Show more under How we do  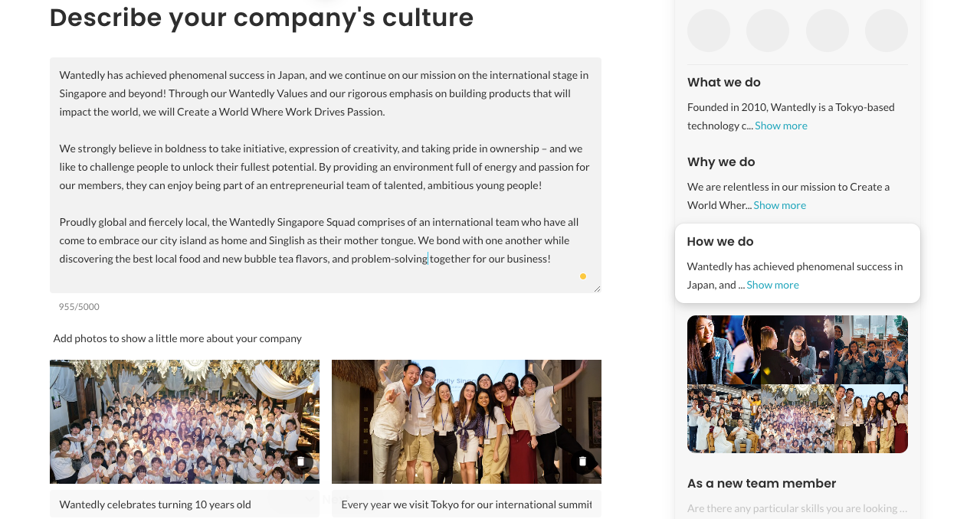pos(772,285)
